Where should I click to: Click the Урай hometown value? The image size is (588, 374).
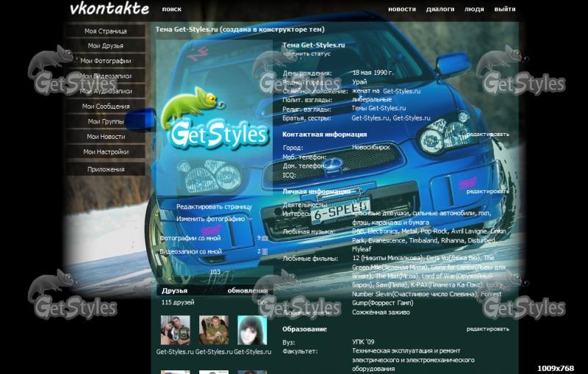click(x=359, y=82)
